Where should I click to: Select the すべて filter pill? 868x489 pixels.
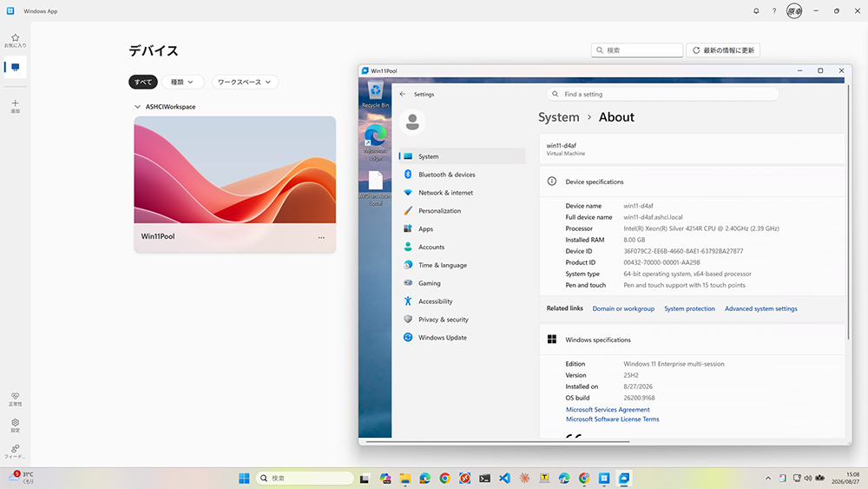click(x=143, y=82)
